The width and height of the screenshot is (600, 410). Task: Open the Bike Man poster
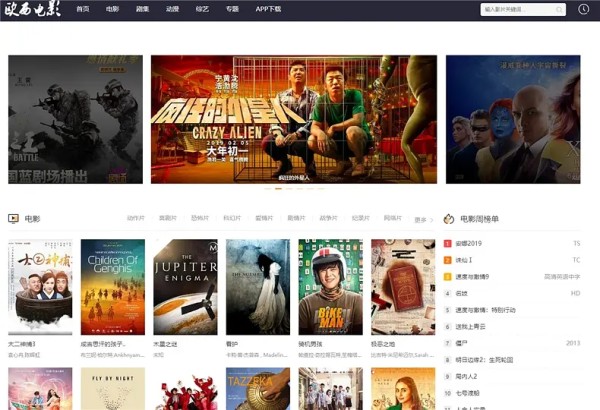point(331,287)
